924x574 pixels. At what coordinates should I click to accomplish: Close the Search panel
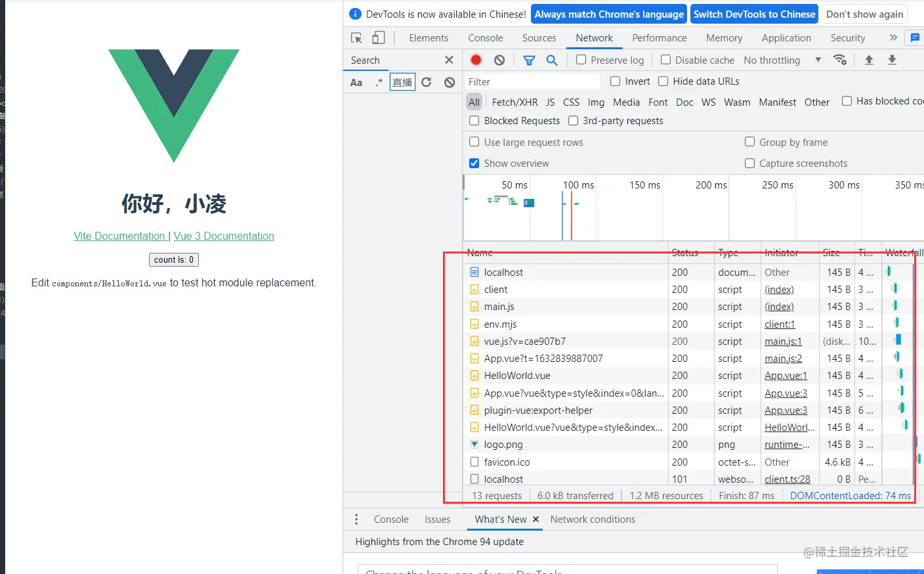click(x=449, y=60)
